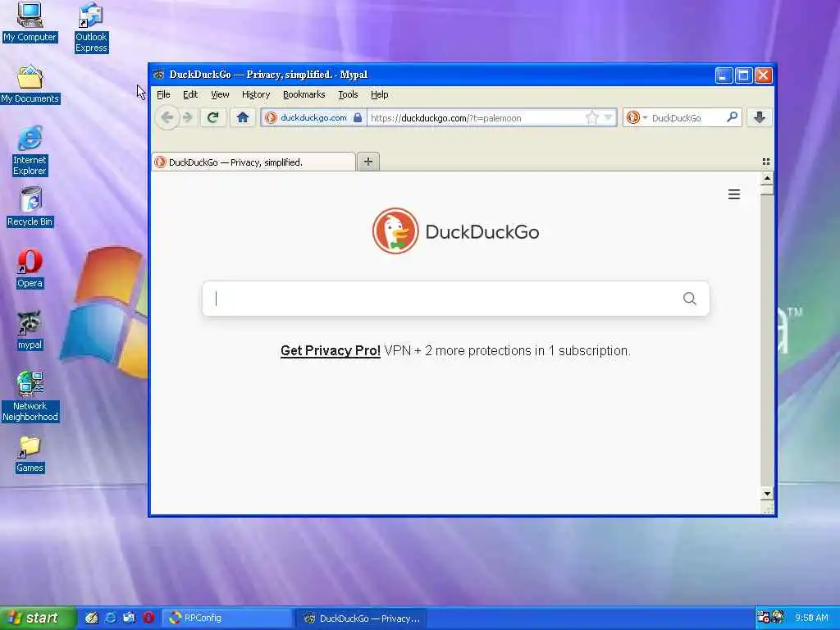Click the padlock site security icon
Screen dimensions: 840x630
(358, 117)
